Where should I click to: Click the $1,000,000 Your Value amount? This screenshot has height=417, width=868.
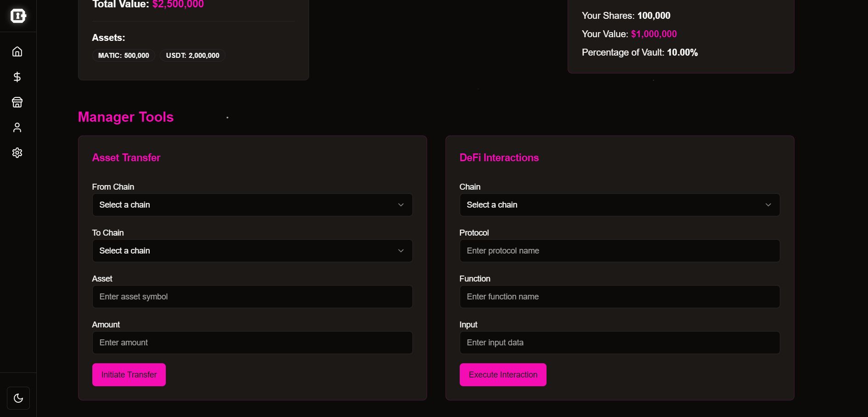(x=654, y=34)
